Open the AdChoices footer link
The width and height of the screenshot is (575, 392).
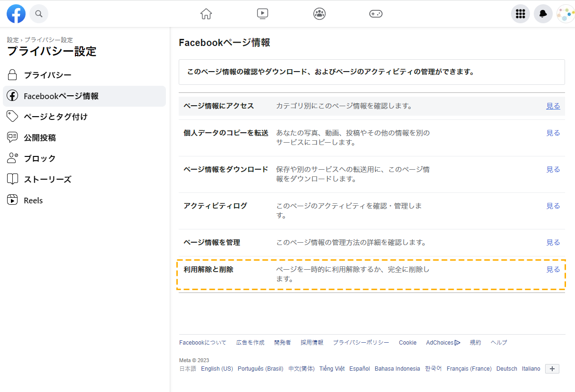click(443, 342)
